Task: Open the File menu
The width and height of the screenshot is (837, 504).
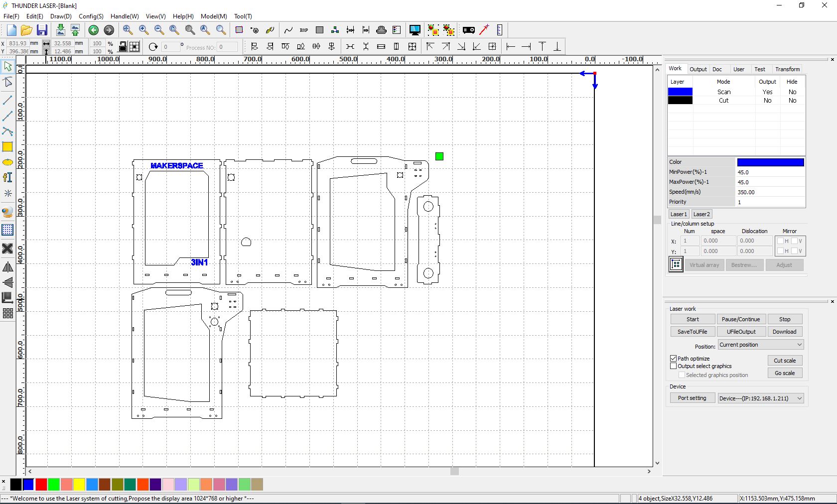Action: (11, 16)
